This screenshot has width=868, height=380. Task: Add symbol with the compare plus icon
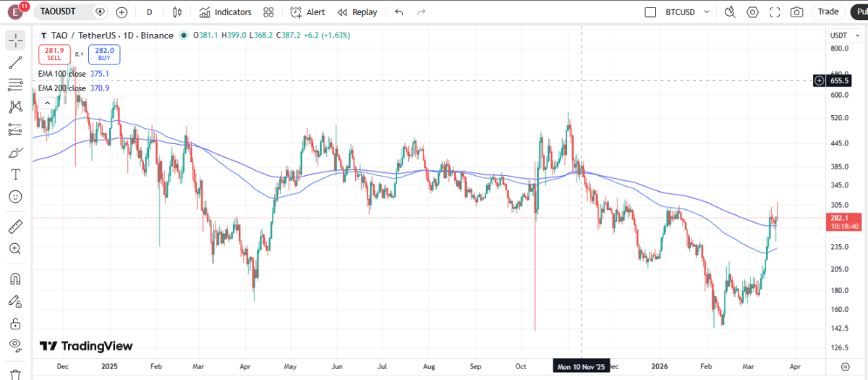[x=122, y=12]
